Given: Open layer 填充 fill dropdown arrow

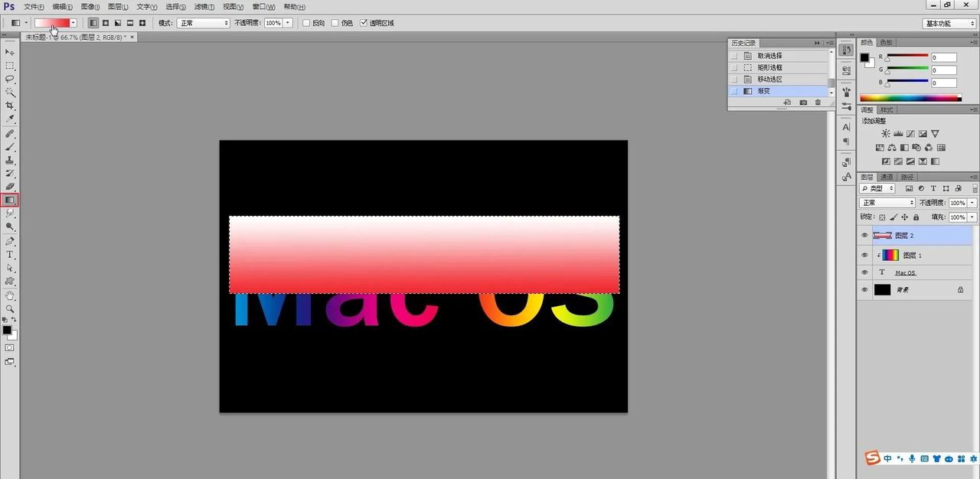Looking at the screenshot, I should 972,217.
